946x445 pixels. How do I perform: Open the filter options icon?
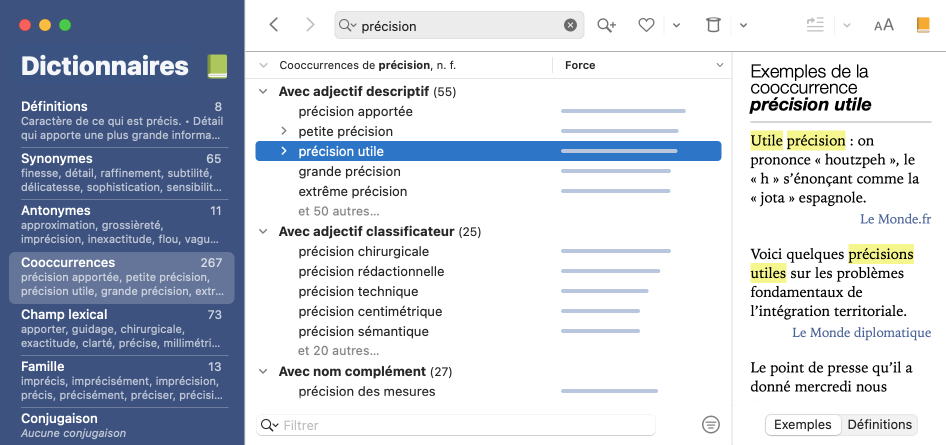click(710, 425)
